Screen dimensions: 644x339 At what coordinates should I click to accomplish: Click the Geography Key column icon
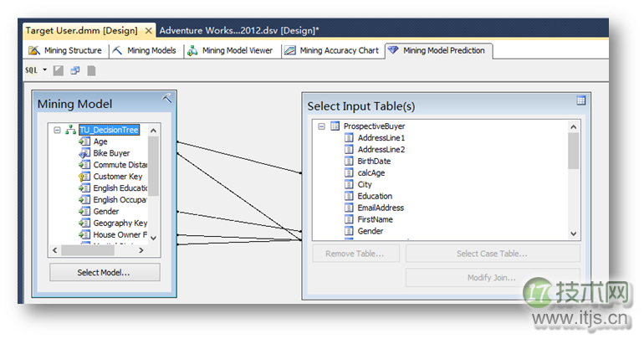(84, 223)
